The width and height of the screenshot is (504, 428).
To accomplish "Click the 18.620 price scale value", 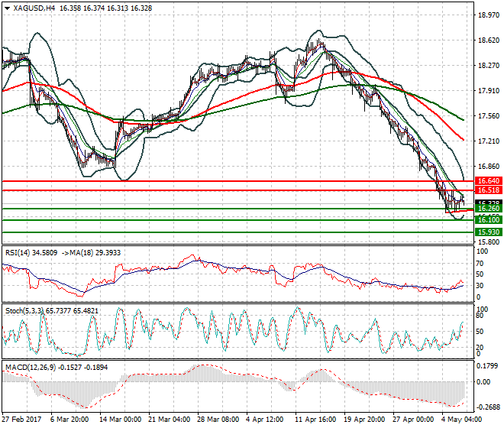I will pos(489,41).
